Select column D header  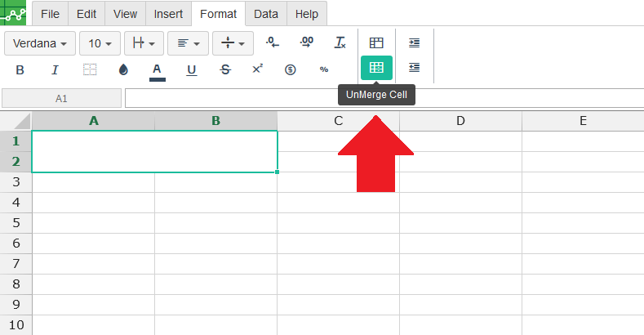click(460, 121)
